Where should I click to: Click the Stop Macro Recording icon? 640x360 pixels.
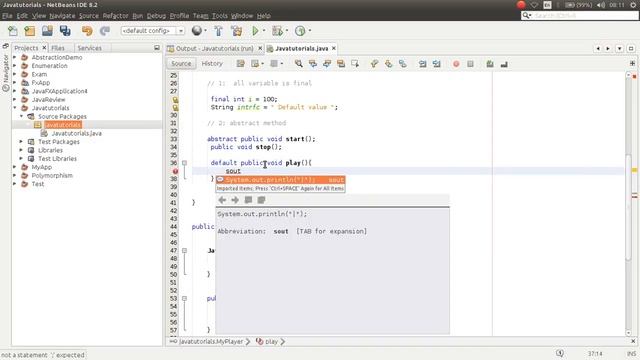(x=470, y=64)
